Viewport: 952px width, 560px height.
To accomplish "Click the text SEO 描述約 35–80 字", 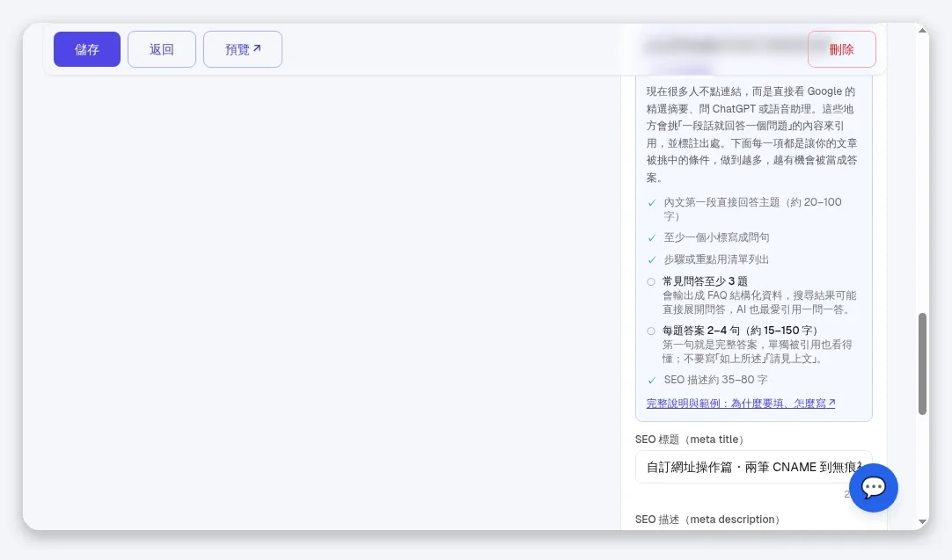I will pyautogui.click(x=716, y=380).
